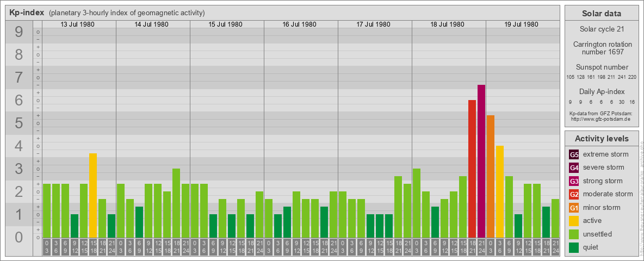Click the Kp scale number 5
The width and height of the screenshot is (644, 261).
[x=18, y=123]
